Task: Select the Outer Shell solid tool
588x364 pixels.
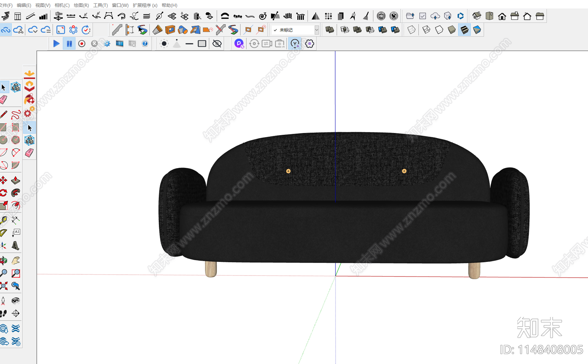Action: click(x=330, y=30)
